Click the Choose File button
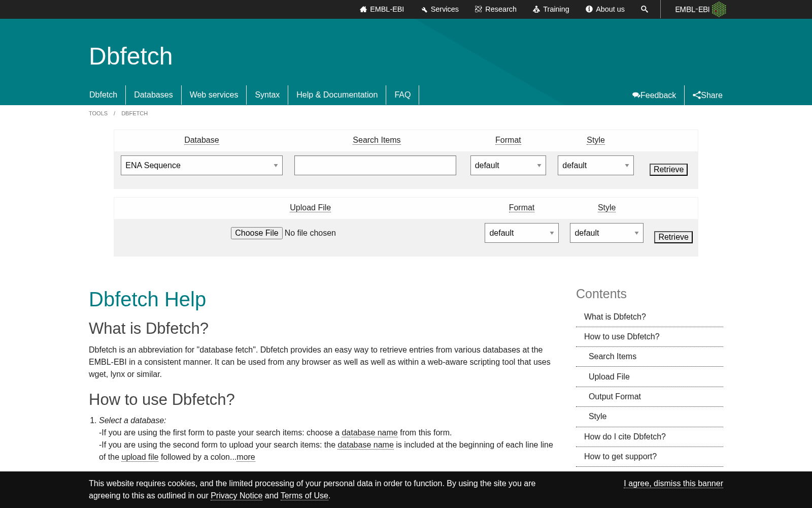Screen dimensions: 812x508 257,233
